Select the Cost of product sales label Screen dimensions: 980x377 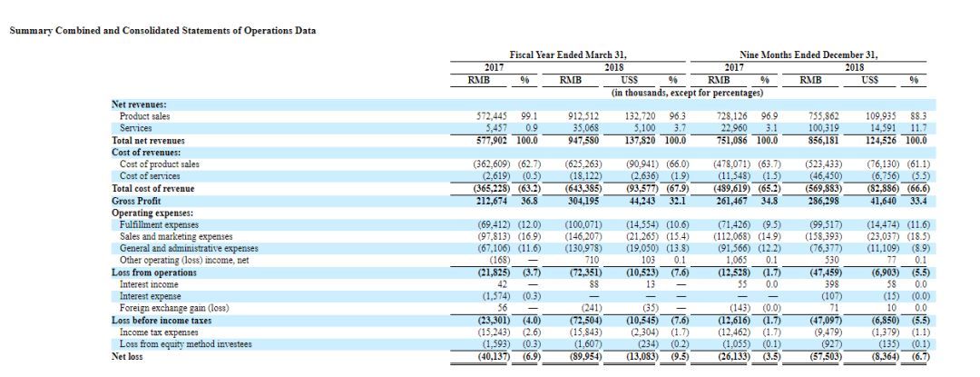[159, 164]
